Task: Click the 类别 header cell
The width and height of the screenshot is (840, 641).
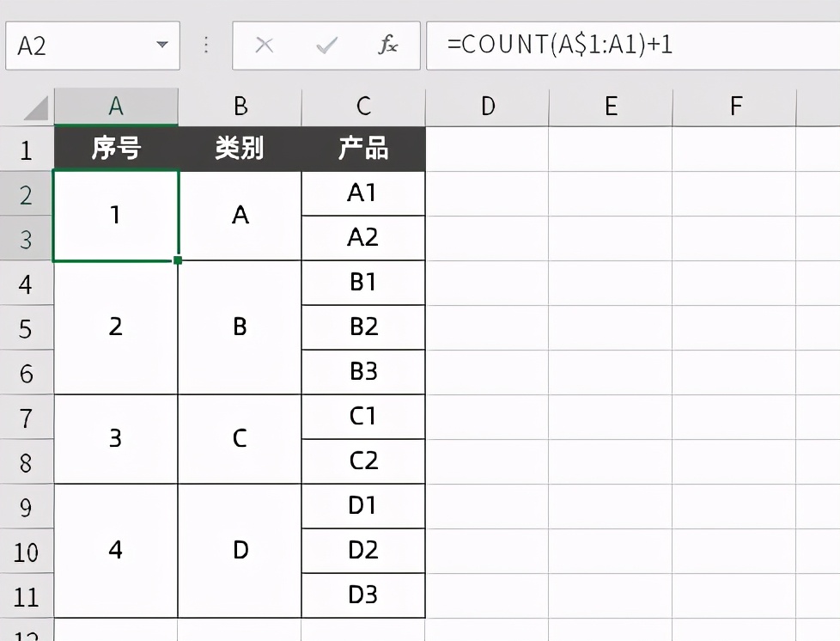Action: 240,149
